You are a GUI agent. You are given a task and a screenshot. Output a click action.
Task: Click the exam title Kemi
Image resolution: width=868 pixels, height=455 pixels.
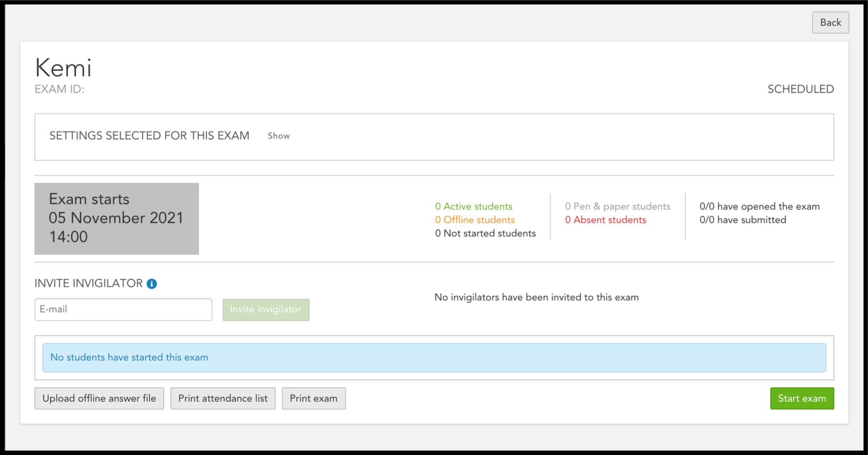point(64,67)
